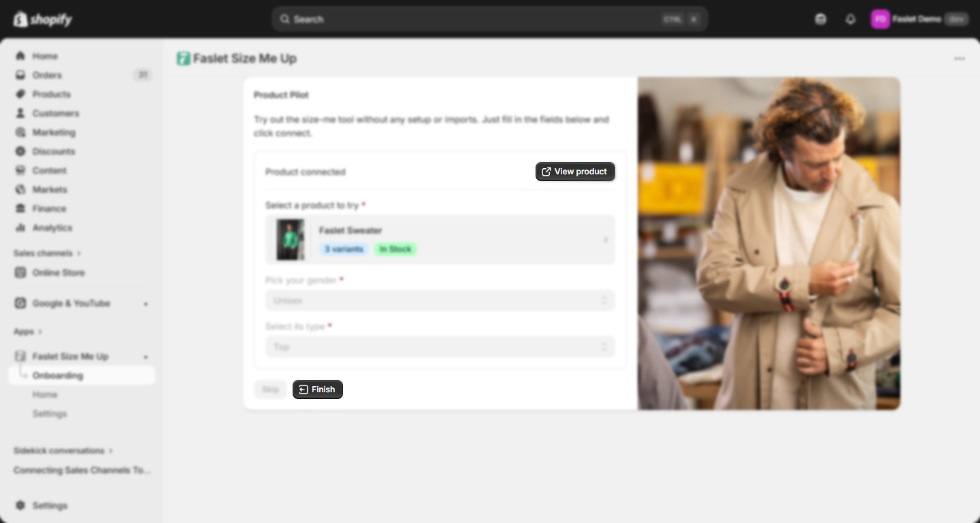Image resolution: width=980 pixels, height=523 pixels.
Task: Click the "Product Pilot" heading
Action: point(281,95)
